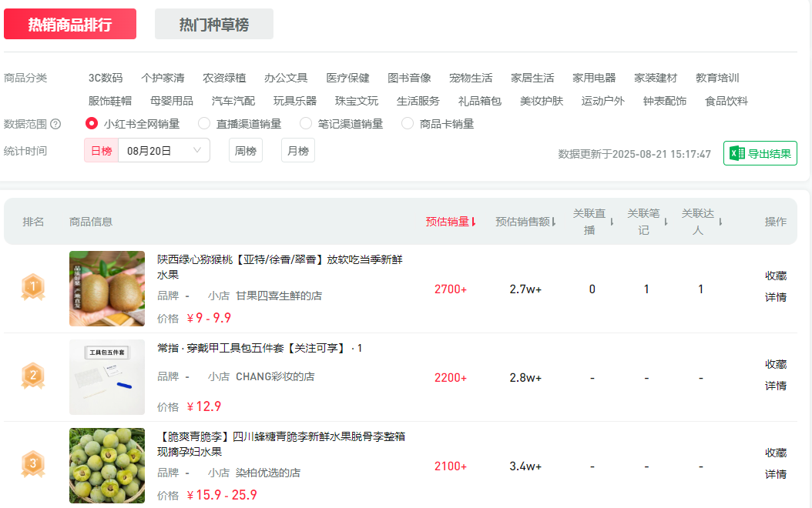812x508 pixels.
Task: Select 直播渠道销量 radio button
Action: [204, 123]
